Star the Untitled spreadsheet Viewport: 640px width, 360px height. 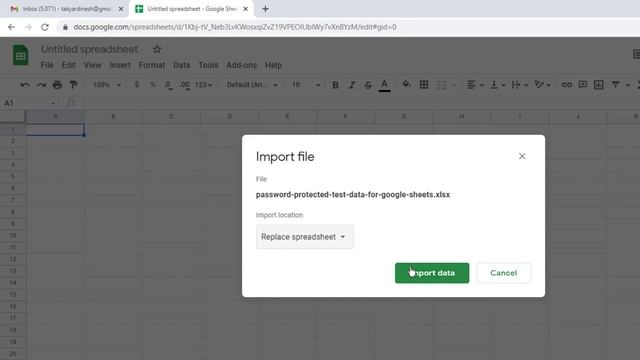(x=157, y=49)
